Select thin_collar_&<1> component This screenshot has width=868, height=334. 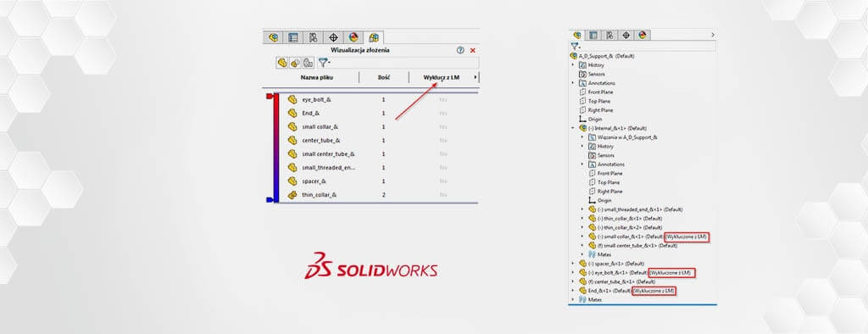click(626, 218)
